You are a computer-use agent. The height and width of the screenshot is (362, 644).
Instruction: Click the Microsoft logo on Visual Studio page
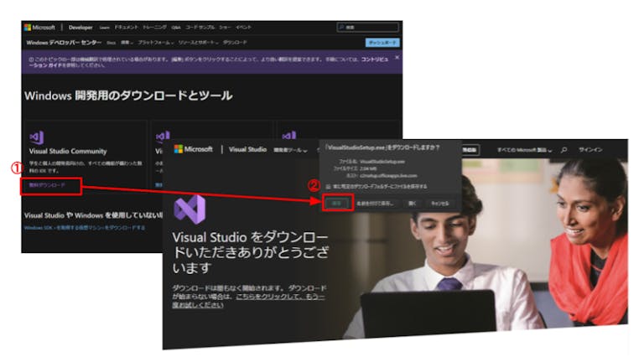pyautogui.click(x=193, y=149)
